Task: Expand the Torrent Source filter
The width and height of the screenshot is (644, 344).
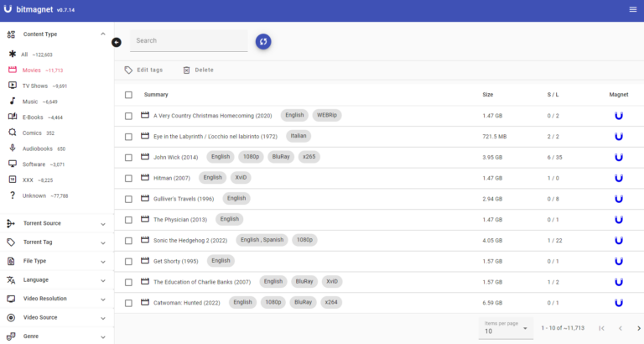Action: (x=57, y=223)
